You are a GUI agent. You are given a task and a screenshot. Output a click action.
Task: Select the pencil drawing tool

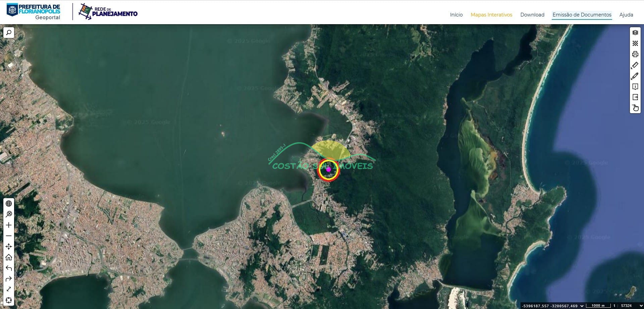[x=635, y=76]
